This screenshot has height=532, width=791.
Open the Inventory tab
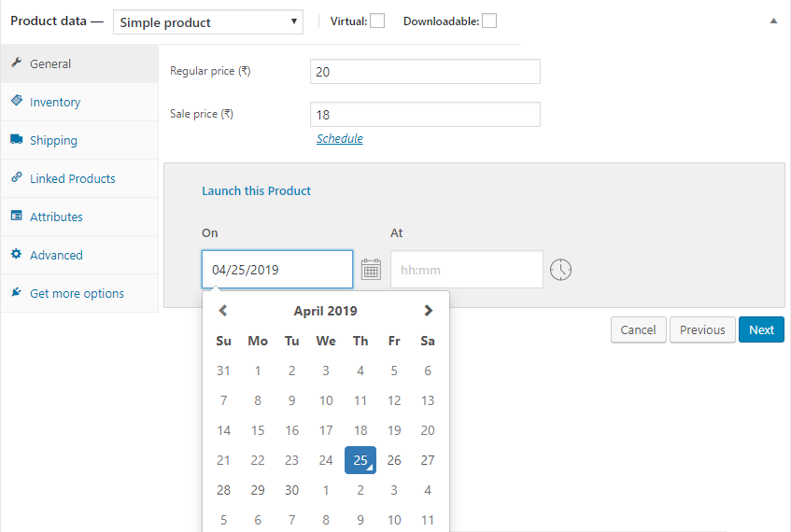(79, 102)
